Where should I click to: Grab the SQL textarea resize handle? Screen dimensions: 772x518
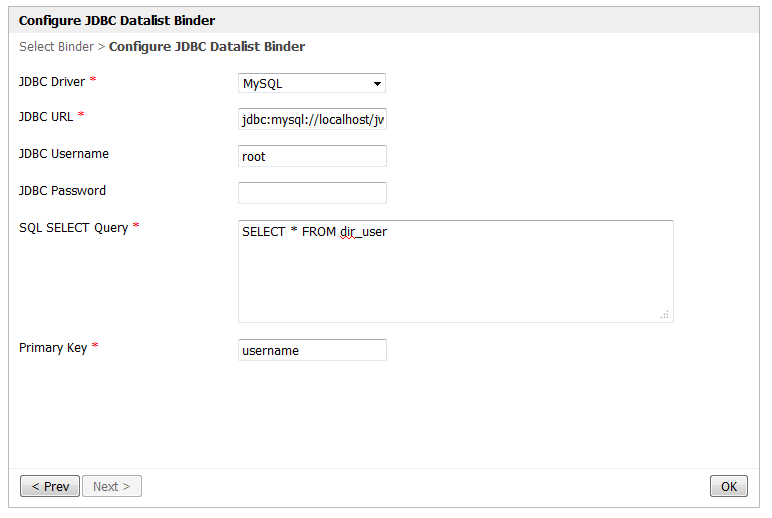click(x=664, y=314)
